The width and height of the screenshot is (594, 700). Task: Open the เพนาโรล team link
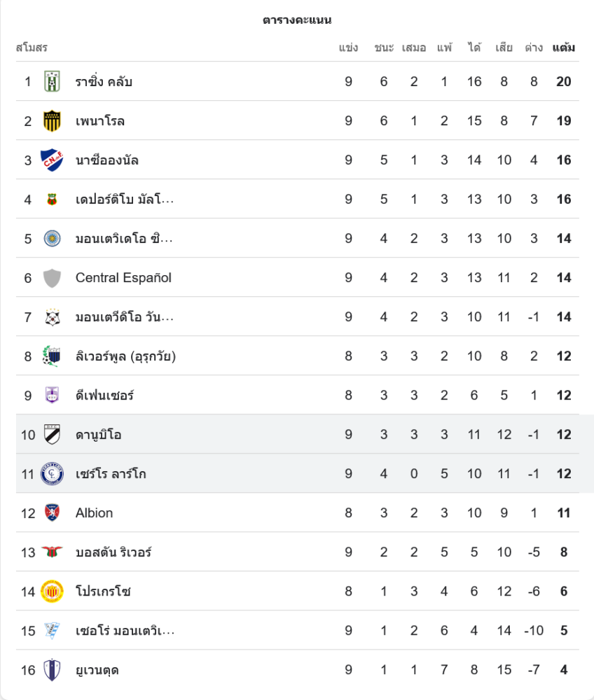100,121
